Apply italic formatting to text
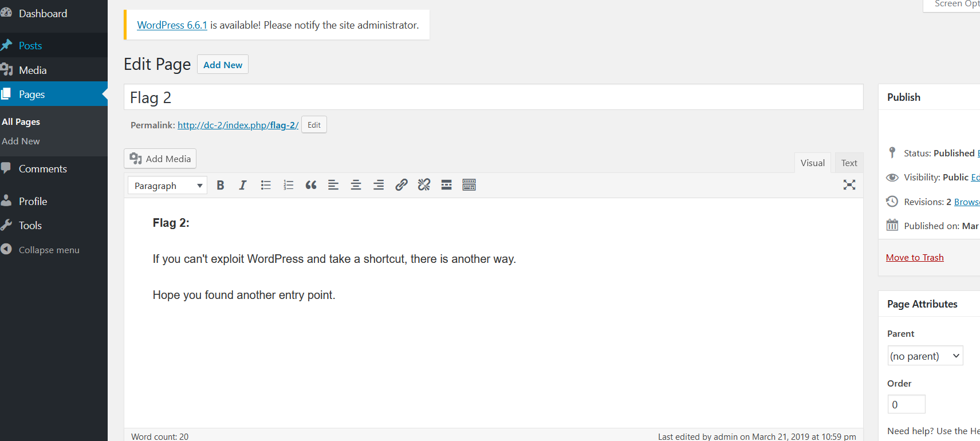The width and height of the screenshot is (980, 441). coord(243,185)
